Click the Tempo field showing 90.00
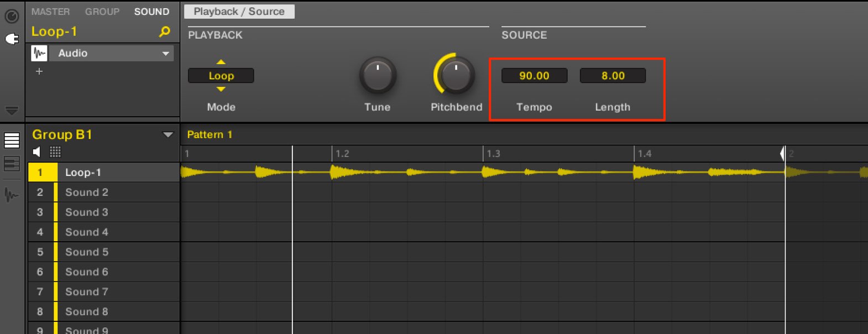 (x=534, y=76)
